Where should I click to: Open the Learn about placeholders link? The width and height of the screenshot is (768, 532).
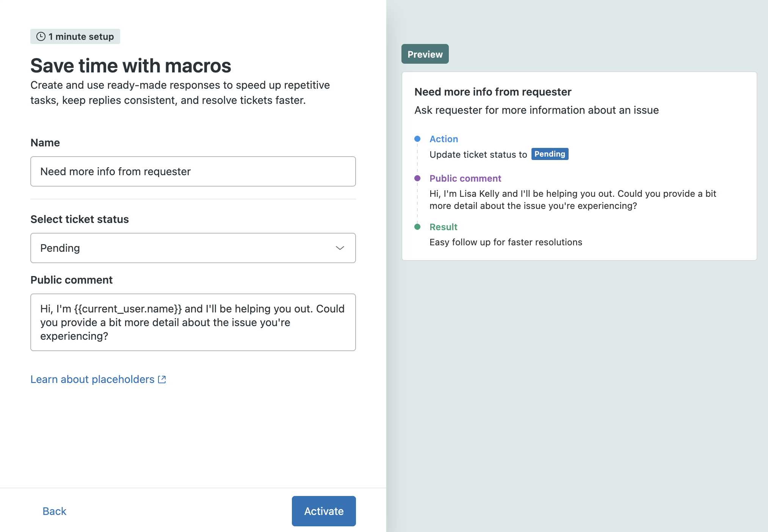coord(92,380)
